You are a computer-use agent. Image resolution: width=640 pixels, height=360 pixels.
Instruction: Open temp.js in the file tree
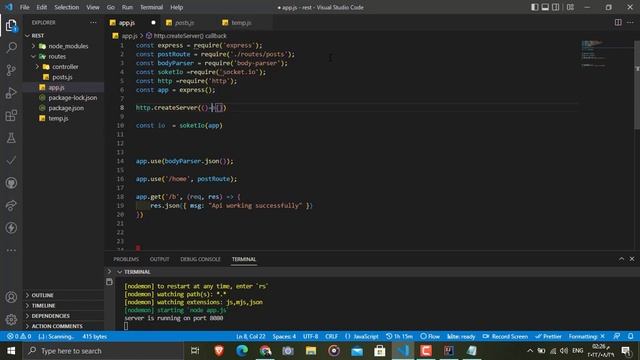pyautogui.click(x=63, y=118)
